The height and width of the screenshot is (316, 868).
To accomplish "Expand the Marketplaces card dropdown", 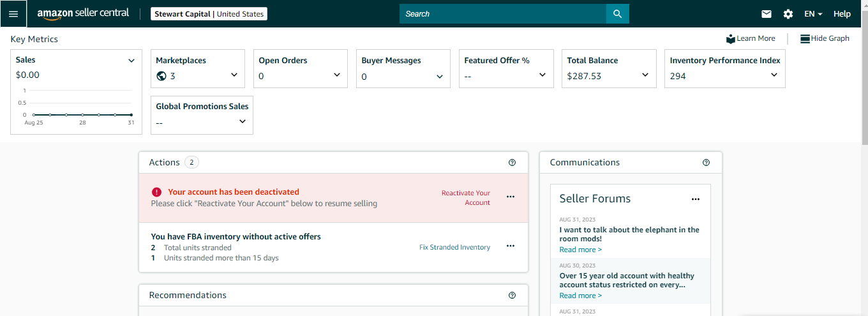I will [234, 75].
